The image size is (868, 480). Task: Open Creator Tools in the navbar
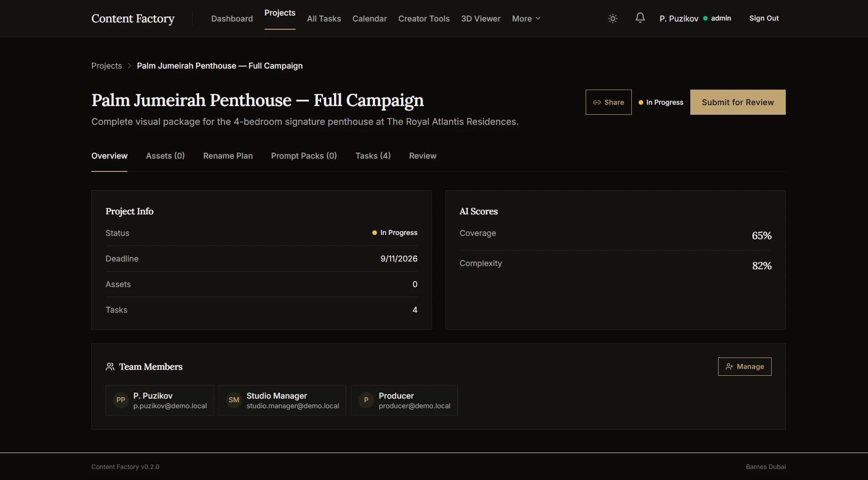[424, 19]
